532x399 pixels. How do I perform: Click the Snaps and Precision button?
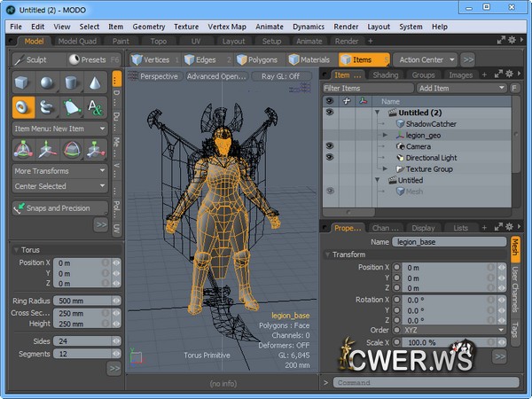click(x=59, y=208)
